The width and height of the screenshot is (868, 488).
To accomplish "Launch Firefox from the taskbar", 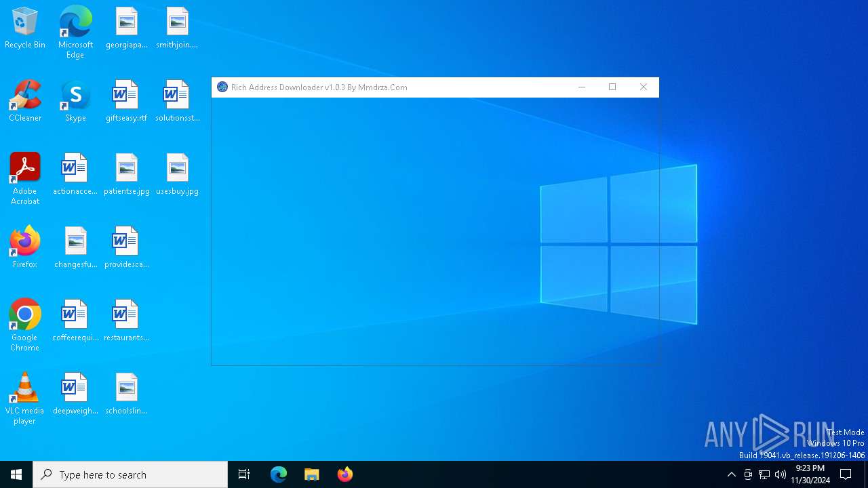I will coord(344,474).
